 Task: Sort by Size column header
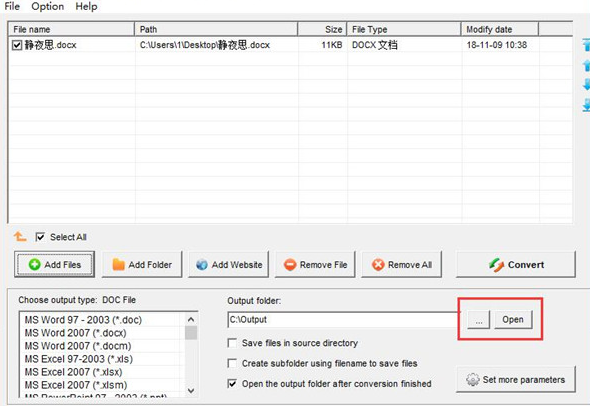322,29
